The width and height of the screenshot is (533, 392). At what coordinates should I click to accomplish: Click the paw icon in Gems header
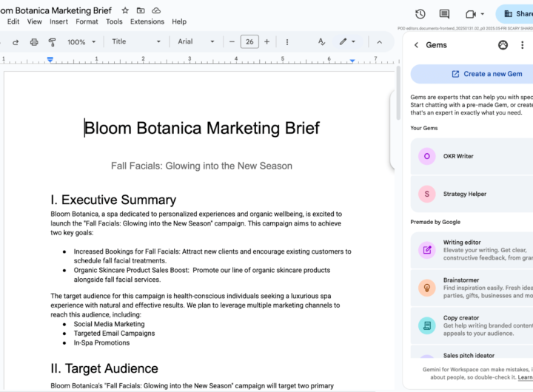503,45
